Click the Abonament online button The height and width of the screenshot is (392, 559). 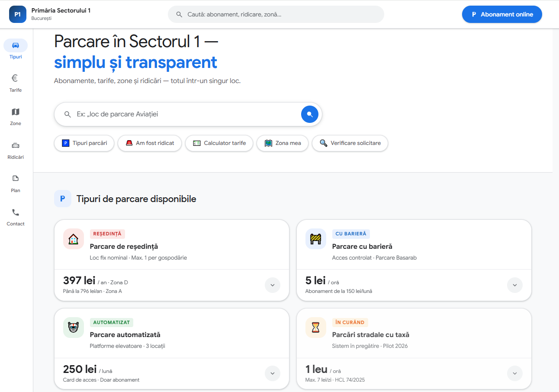(x=502, y=14)
